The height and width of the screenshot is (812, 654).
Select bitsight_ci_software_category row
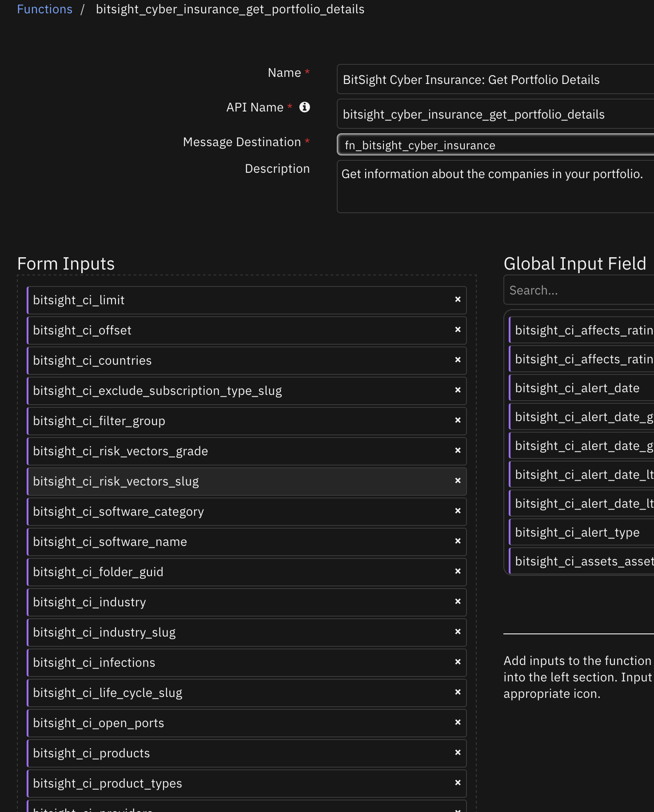[x=247, y=512]
